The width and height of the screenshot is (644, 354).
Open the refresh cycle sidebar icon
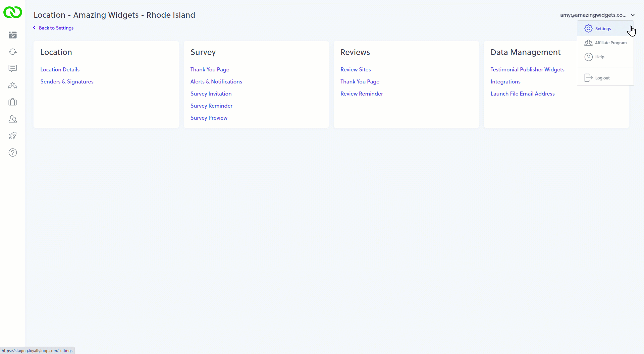coord(13,52)
